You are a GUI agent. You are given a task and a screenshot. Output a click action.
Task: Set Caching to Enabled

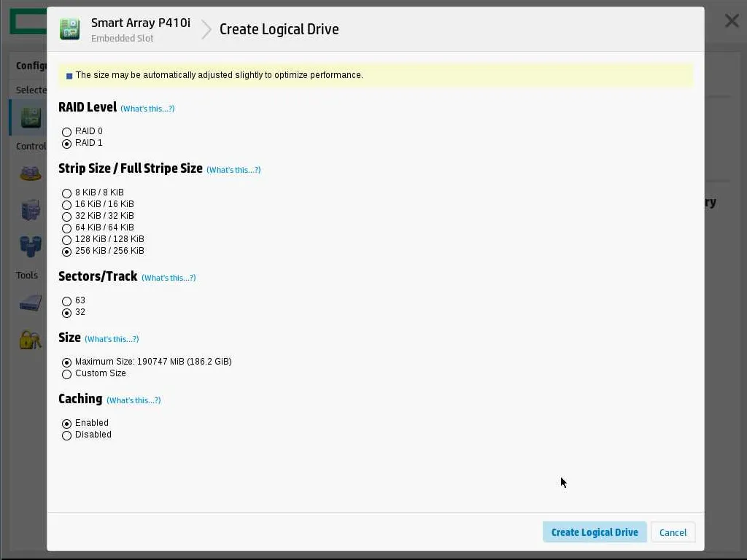point(66,424)
